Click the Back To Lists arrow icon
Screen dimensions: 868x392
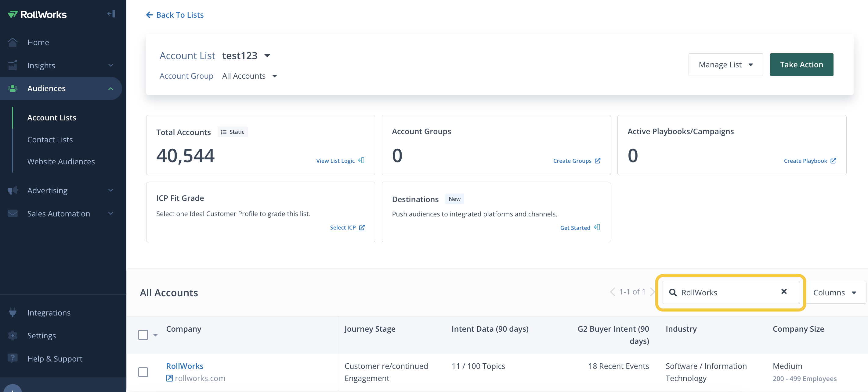[x=149, y=15]
